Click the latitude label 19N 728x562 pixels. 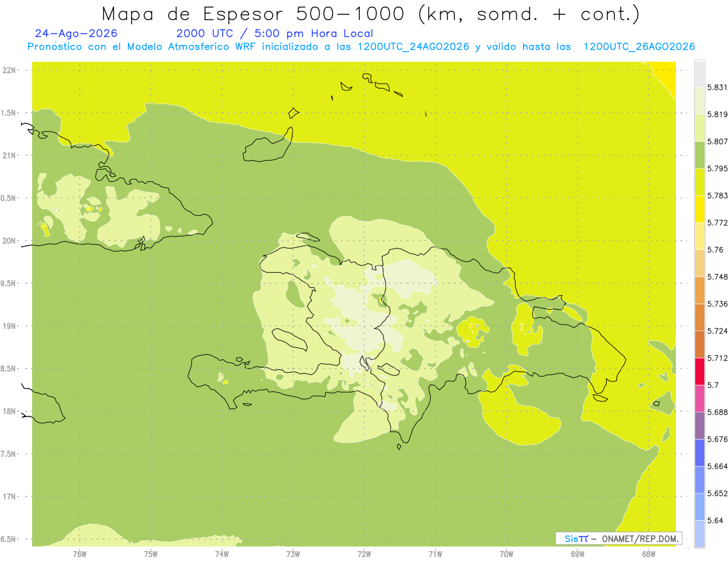click(x=9, y=326)
